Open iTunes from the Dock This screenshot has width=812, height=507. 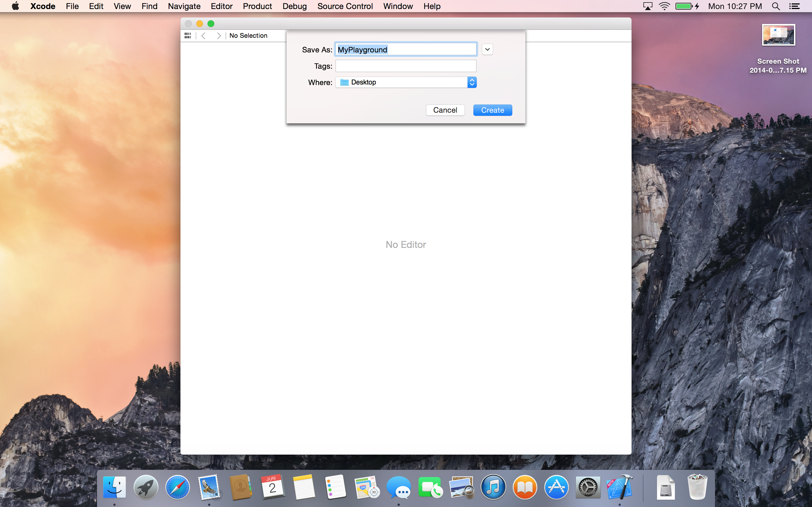tap(493, 487)
